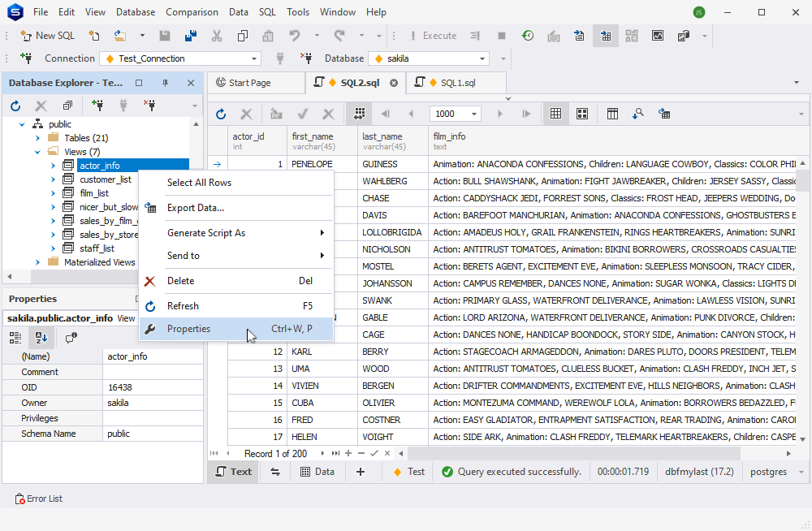
Task: Click the Property Pages icon in Properties
Action: 71,339
